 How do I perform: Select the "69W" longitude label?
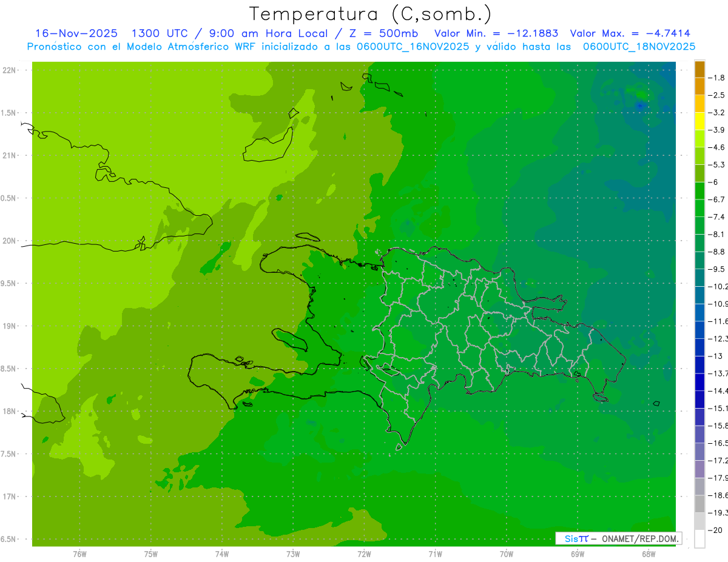click(578, 554)
